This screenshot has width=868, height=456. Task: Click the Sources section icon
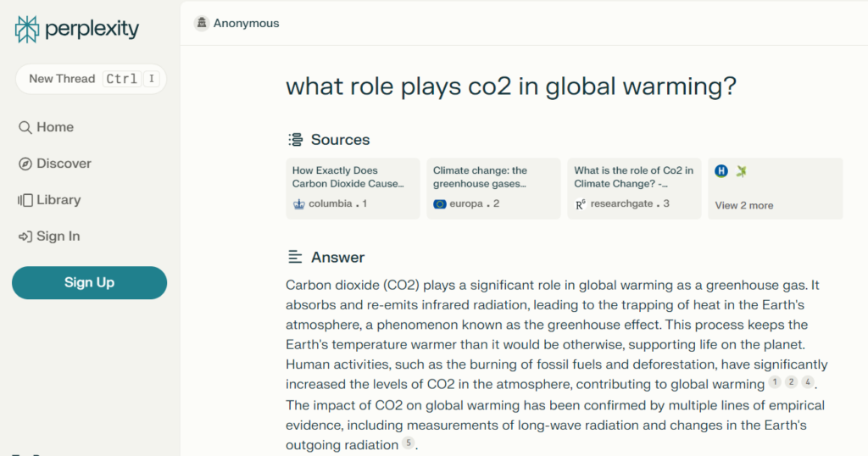[296, 140]
